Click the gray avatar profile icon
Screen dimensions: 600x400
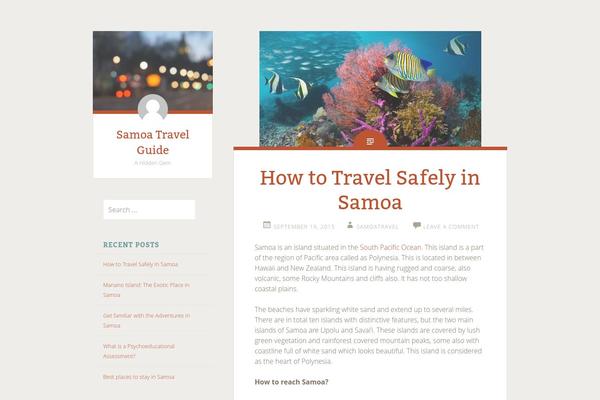pos(153,108)
